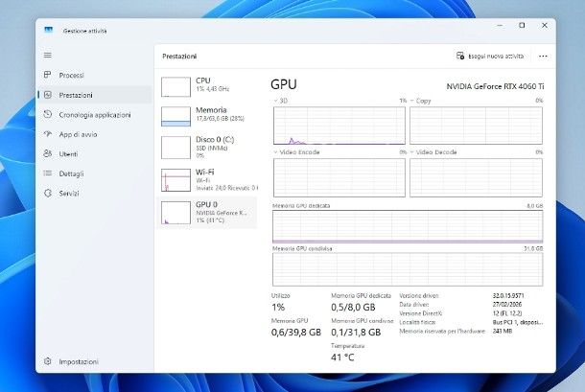Click the Video Encode usage graph
The image size is (585, 392).
[x=339, y=177]
